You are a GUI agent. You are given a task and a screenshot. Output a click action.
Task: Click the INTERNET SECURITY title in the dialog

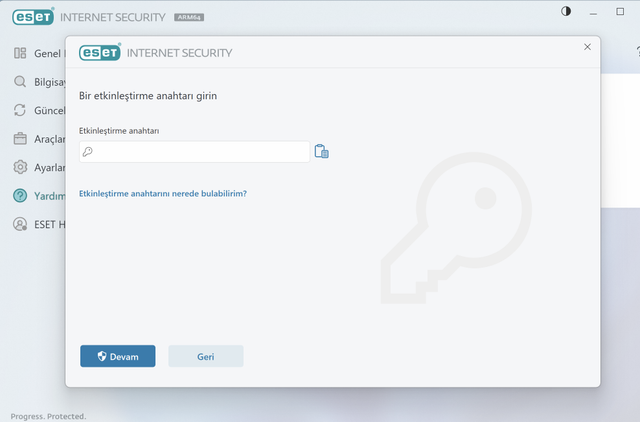pyautogui.click(x=179, y=53)
